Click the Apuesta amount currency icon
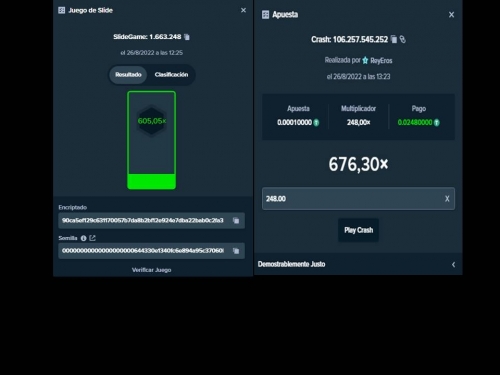 coord(316,123)
